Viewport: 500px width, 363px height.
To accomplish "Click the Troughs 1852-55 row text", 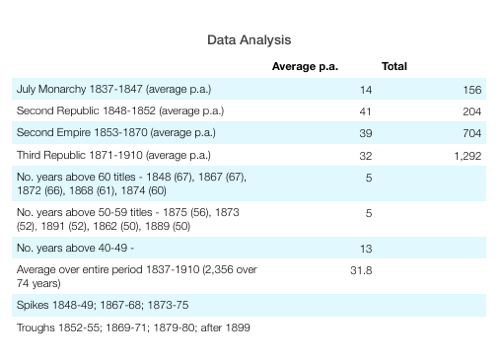I will pyautogui.click(x=133, y=328).
